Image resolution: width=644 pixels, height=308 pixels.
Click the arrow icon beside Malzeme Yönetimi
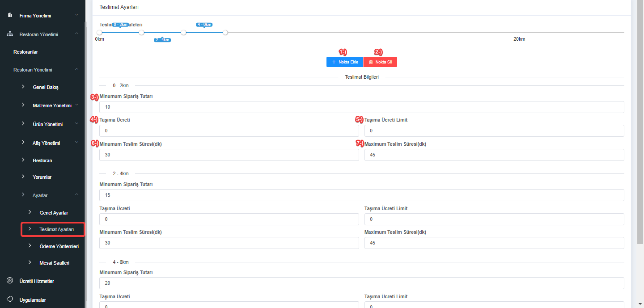coord(23,105)
